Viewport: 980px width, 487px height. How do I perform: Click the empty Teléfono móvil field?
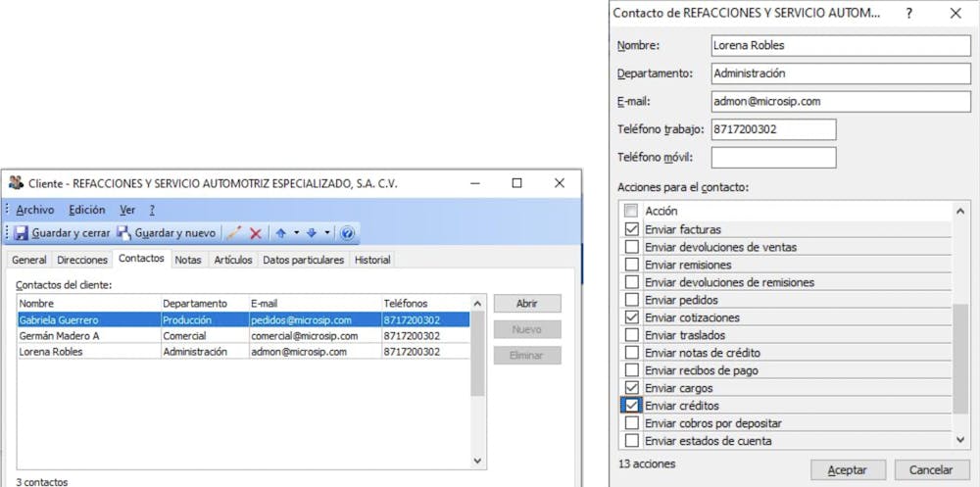pyautogui.click(x=774, y=158)
